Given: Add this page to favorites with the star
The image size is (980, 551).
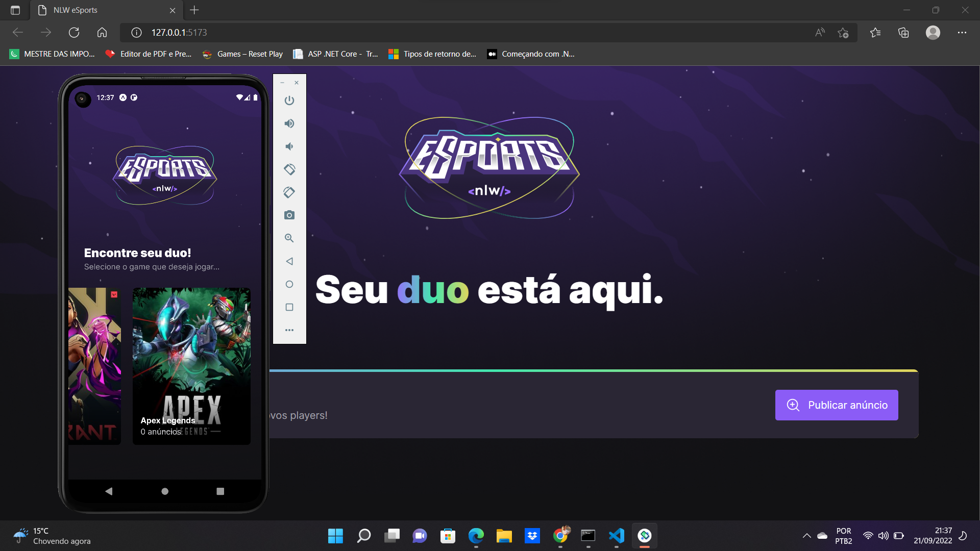Looking at the screenshot, I should [843, 32].
